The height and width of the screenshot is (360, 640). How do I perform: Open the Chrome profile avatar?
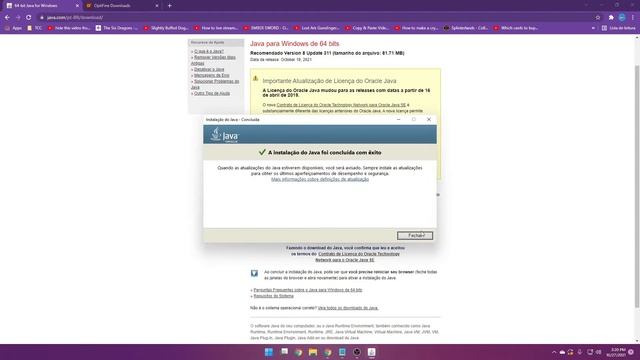point(622,18)
